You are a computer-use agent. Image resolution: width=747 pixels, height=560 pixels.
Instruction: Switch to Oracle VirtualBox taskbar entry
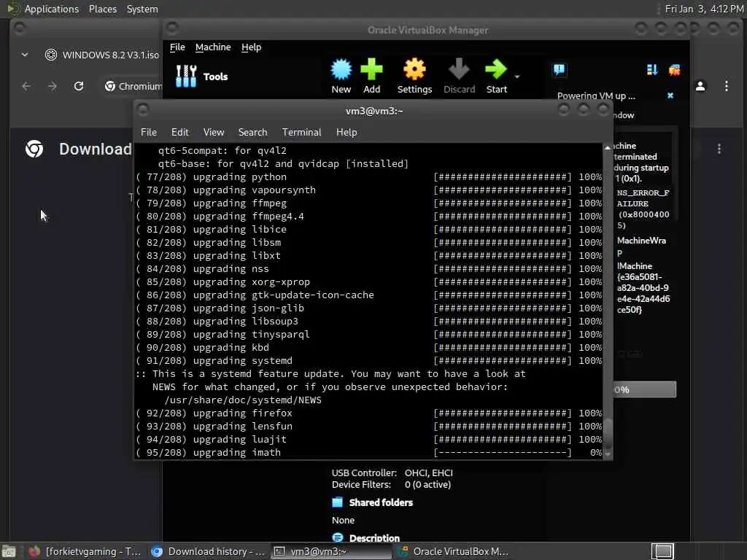point(455,551)
